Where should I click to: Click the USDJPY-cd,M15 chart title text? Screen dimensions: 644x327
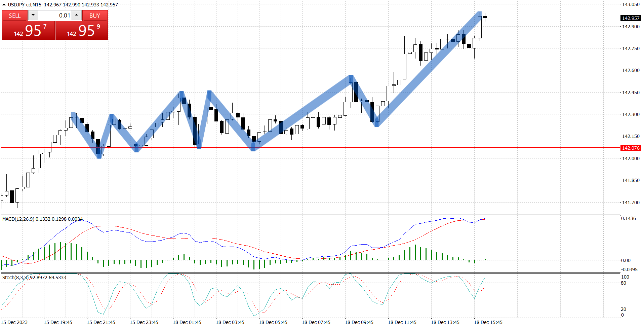(x=25, y=5)
